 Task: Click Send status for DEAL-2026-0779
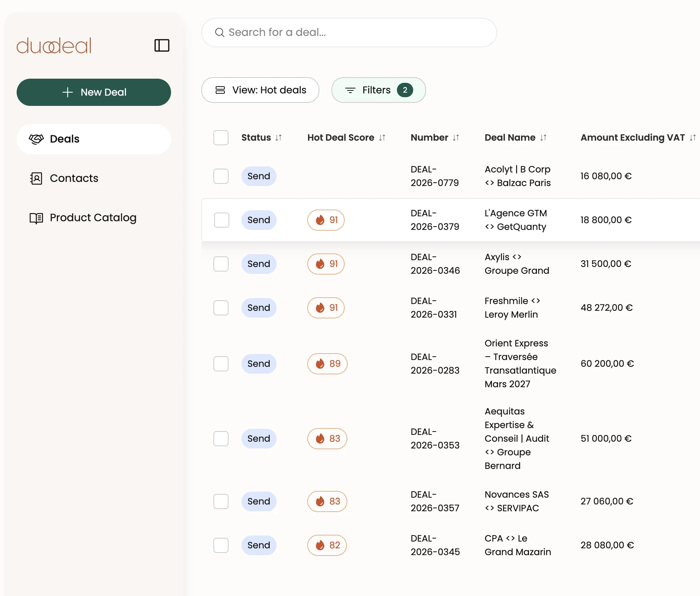[x=259, y=176]
